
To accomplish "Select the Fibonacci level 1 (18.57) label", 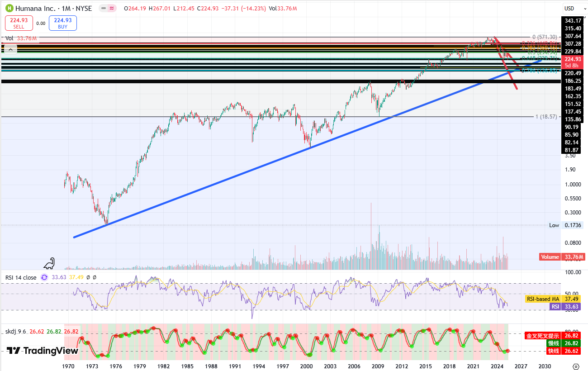I will pos(547,117).
